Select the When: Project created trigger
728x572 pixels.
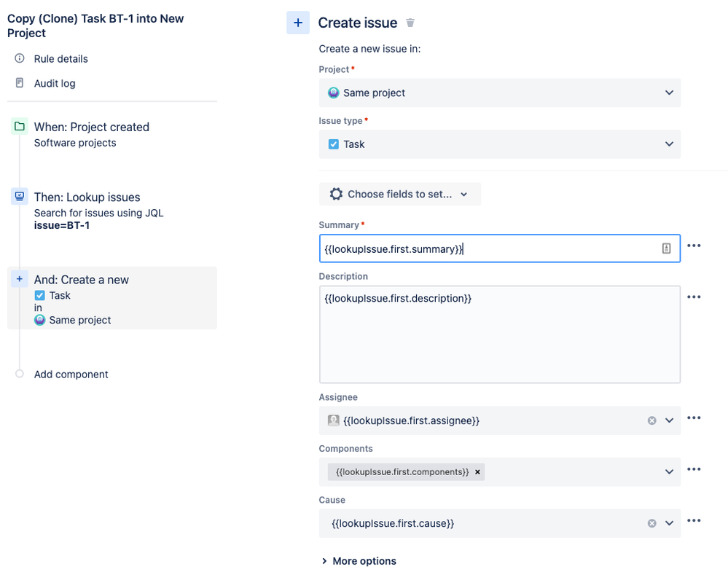(x=91, y=127)
